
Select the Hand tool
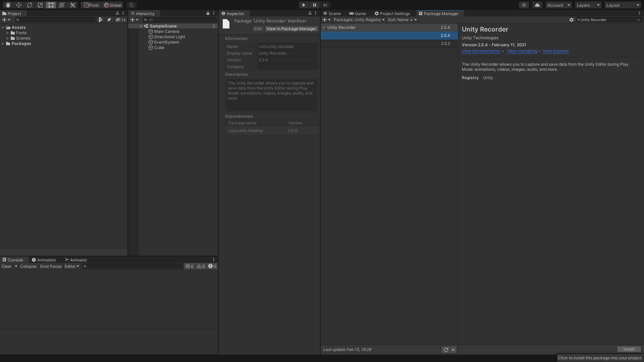click(8, 5)
